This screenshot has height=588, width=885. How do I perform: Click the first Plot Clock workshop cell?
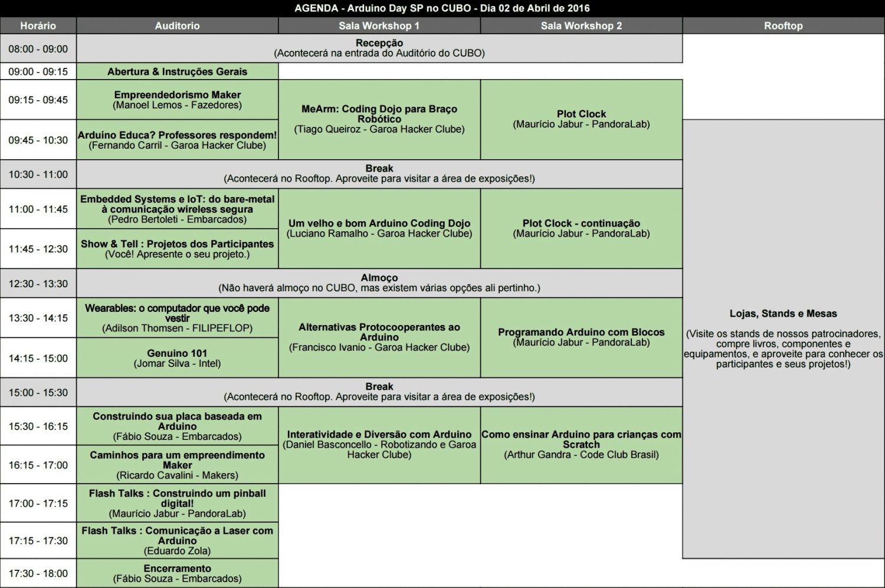pos(581,119)
